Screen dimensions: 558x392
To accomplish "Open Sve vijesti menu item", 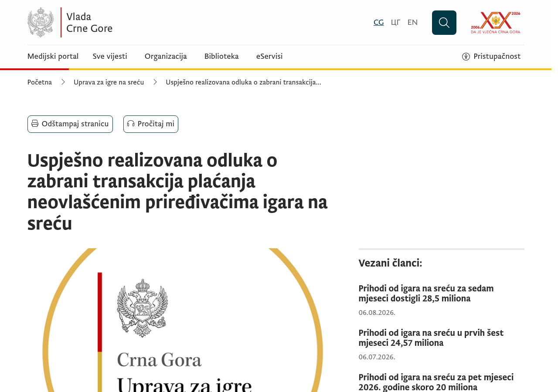I will pyautogui.click(x=110, y=56).
